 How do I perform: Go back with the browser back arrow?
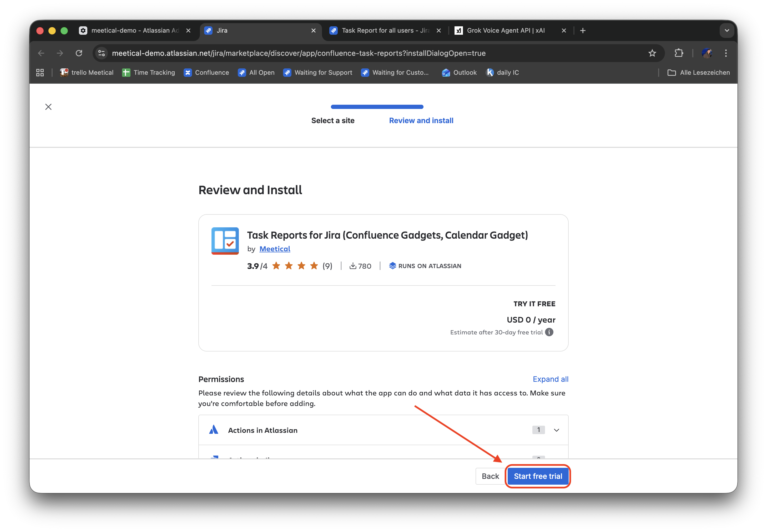click(41, 53)
